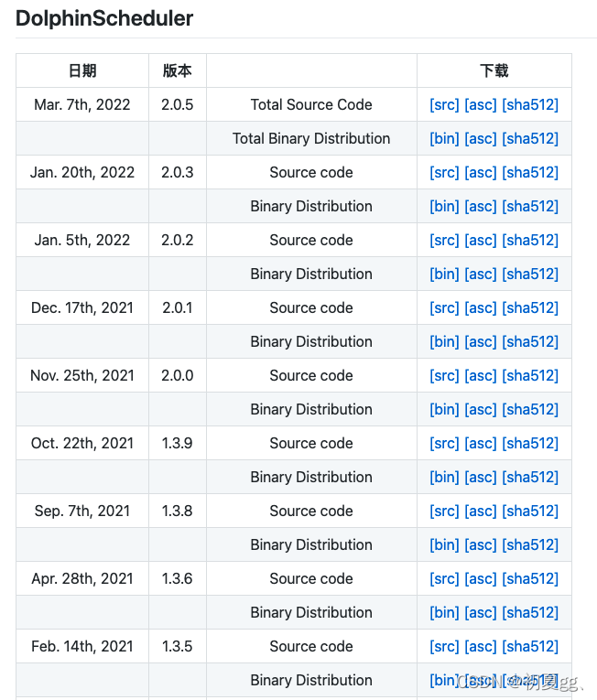
Task: Open [src] link for version 2.0.5
Action: pos(444,104)
